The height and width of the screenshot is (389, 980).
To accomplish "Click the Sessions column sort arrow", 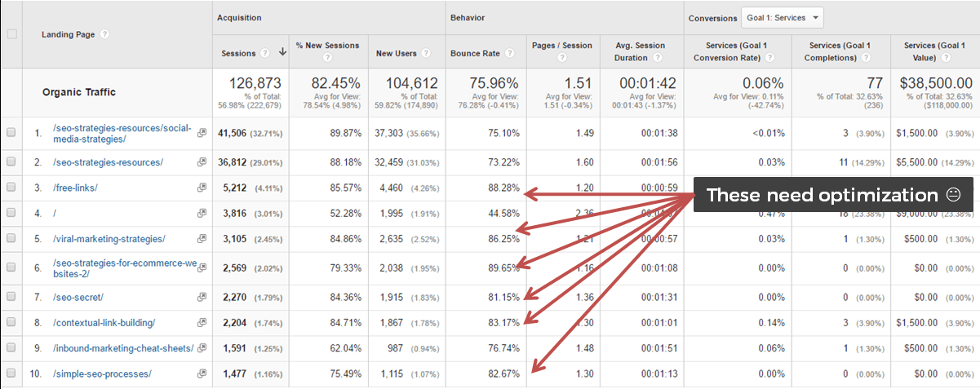I will pos(282,53).
